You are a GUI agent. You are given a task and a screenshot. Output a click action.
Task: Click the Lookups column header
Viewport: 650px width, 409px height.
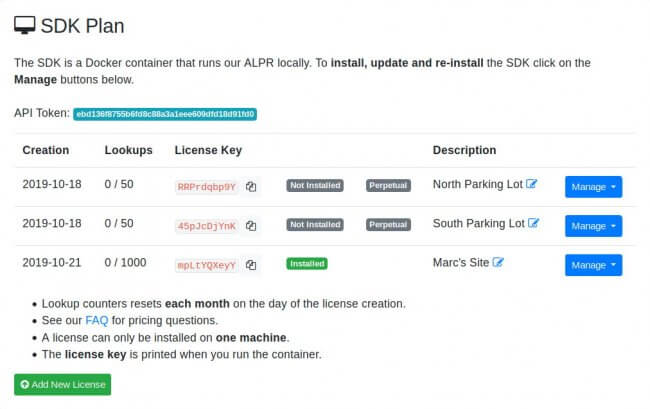pos(129,150)
